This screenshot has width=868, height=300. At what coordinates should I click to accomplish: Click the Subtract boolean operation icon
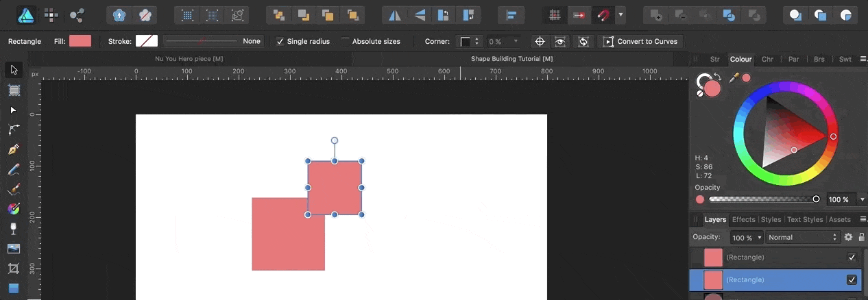[x=682, y=14]
